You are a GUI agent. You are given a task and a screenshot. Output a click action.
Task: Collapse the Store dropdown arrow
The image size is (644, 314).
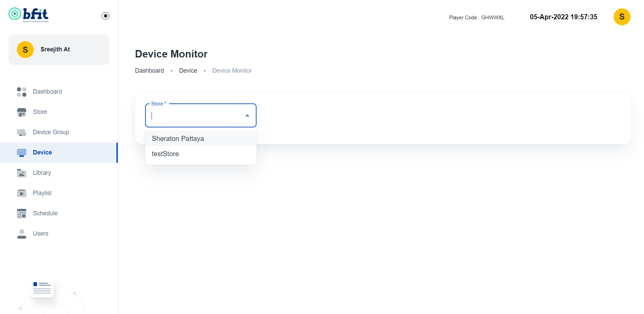pyautogui.click(x=247, y=116)
